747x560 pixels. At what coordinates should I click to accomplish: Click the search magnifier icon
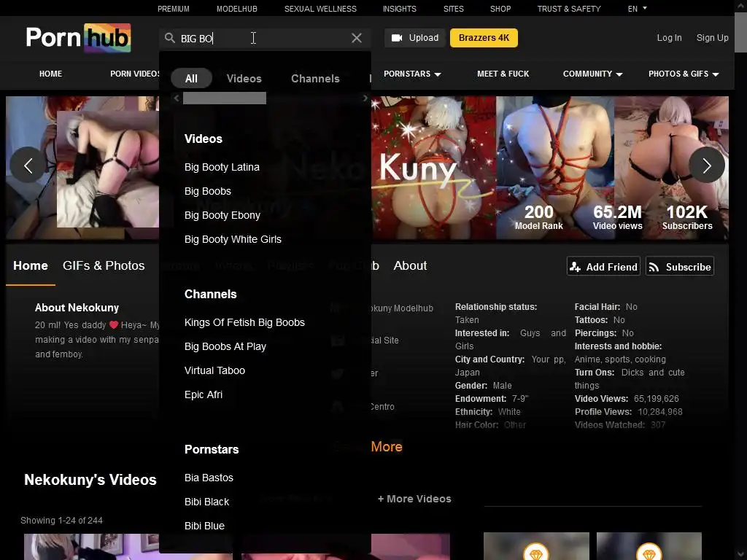[x=169, y=38]
